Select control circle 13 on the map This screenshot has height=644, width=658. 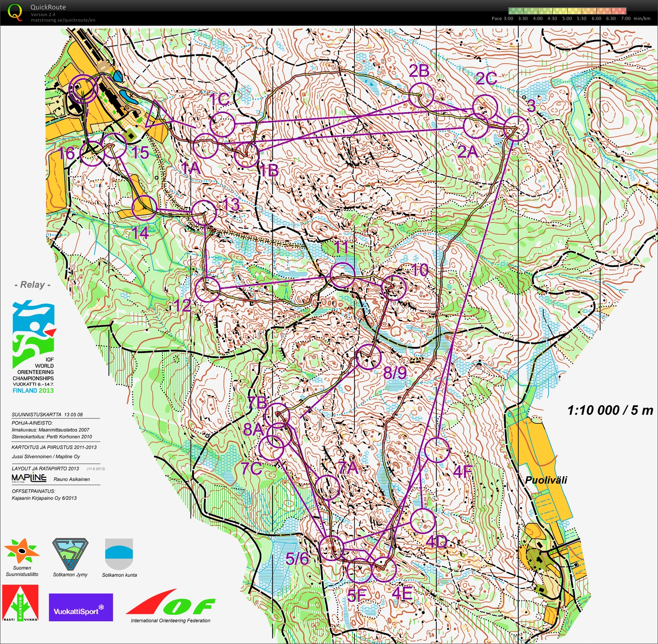203,213
